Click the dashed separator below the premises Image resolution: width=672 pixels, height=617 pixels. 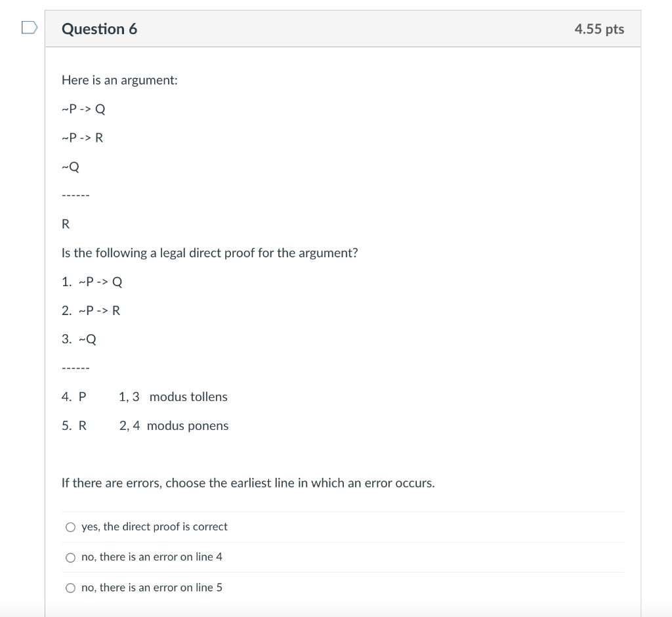pyautogui.click(x=74, y=195)
